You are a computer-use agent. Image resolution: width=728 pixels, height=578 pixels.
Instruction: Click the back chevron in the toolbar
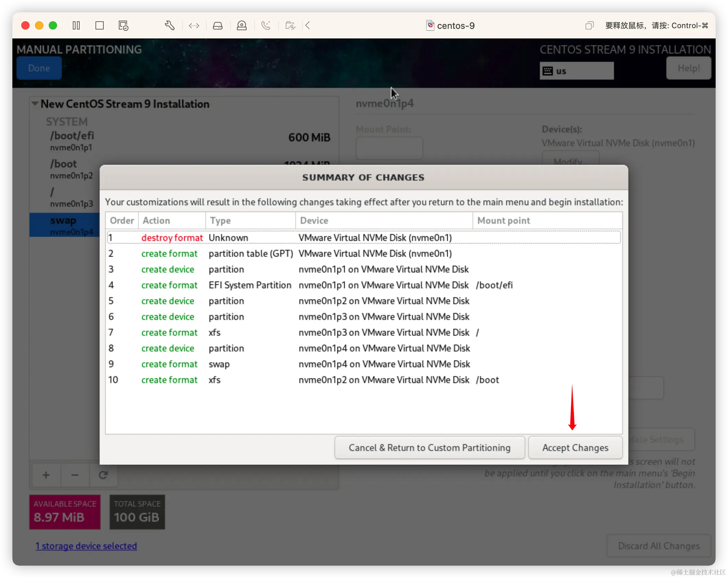coord(308,25)
